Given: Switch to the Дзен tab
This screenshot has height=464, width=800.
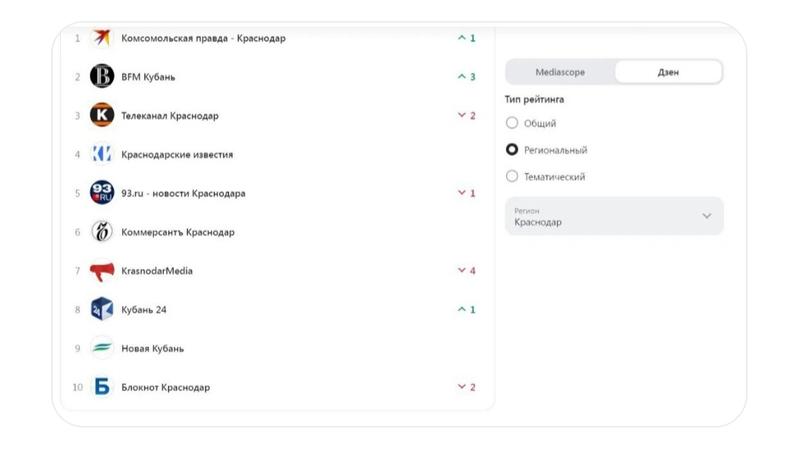Looking at the screenshot, I should [668, 72].
